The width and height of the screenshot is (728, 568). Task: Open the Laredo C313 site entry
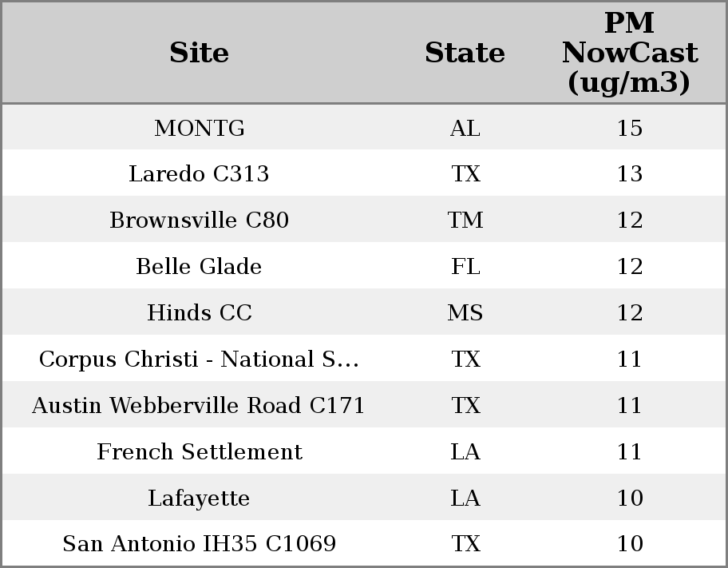(199, 174)
